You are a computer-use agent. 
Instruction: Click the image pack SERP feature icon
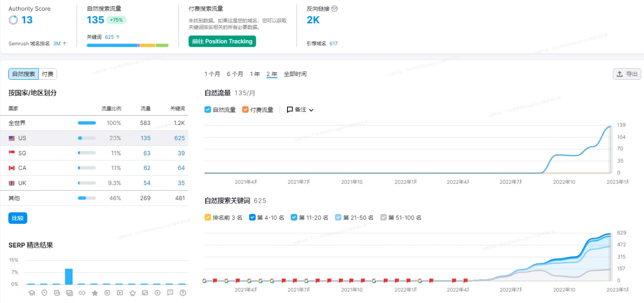click(70, 293)
